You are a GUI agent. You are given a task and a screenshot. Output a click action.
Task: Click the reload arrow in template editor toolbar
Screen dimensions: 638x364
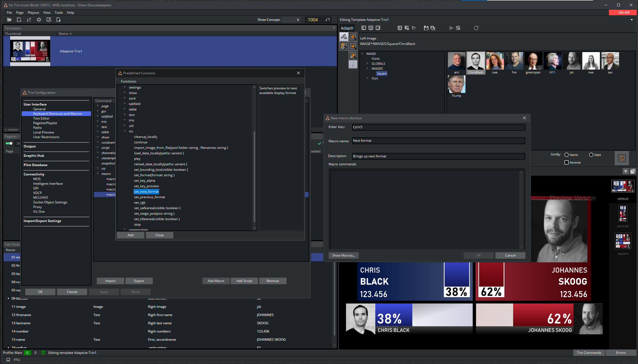click(476, 28)
